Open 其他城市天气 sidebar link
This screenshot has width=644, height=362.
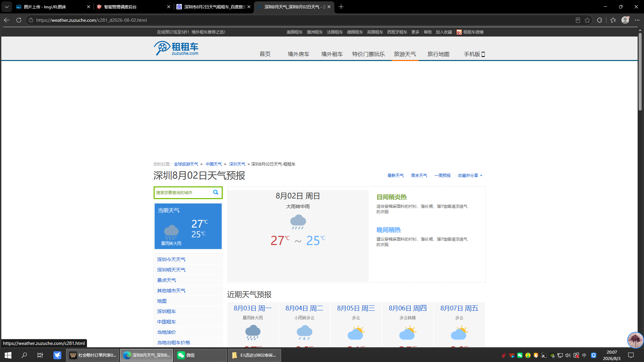pyautogui.click(x=171, y=291)
